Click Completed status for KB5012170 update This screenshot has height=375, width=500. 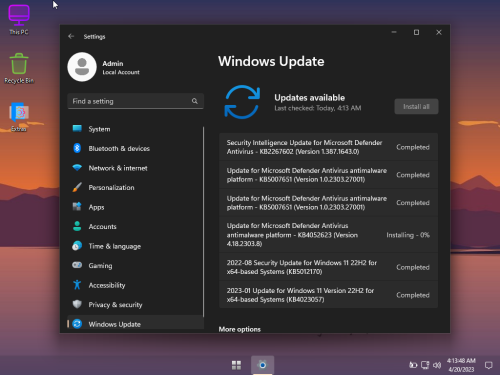tap(413, 267)
